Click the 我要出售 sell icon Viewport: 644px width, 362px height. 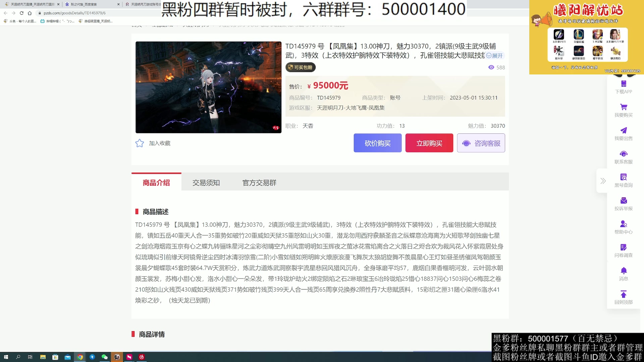[x=623, y=132]
